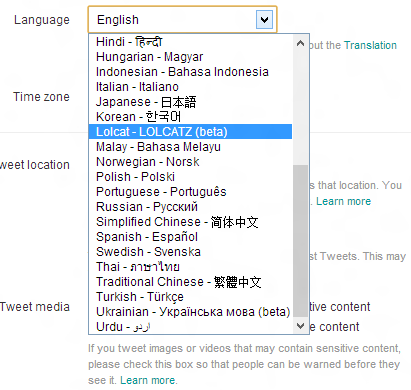Choose Spanish - Español option
The image size is (411, 390).
point(190,237)
